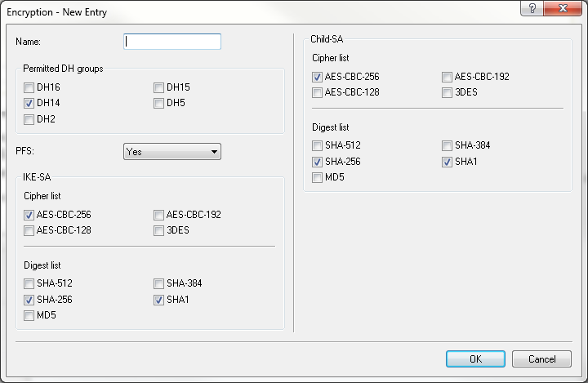Uncheck Child-SA AES-CBC-256 cipher

pos(318,77)
